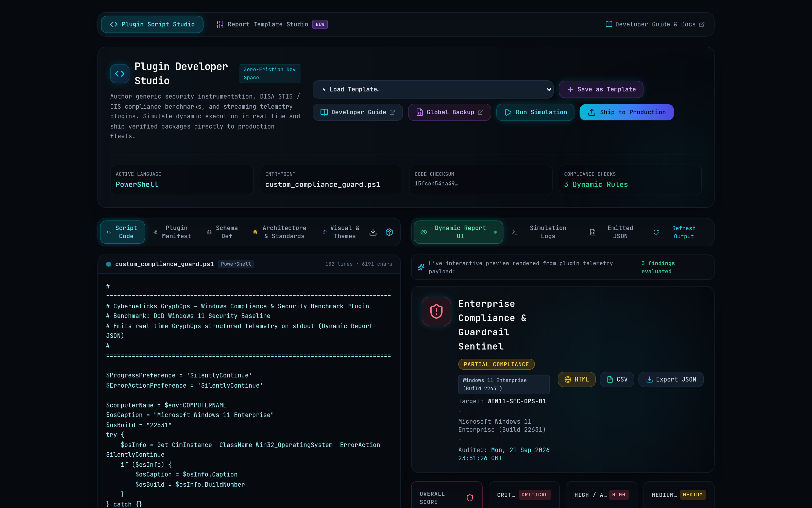The width and height of the screenshot is (812, 508).
Task: Export the report as CSV
Action: pyautogui.click(x=617, y=379)
